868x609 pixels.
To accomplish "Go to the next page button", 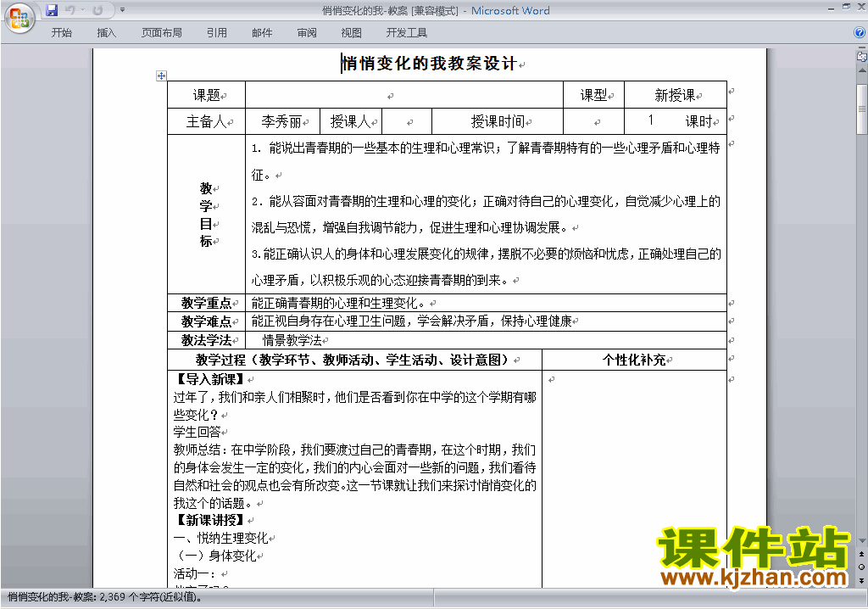I will [861, 579].
